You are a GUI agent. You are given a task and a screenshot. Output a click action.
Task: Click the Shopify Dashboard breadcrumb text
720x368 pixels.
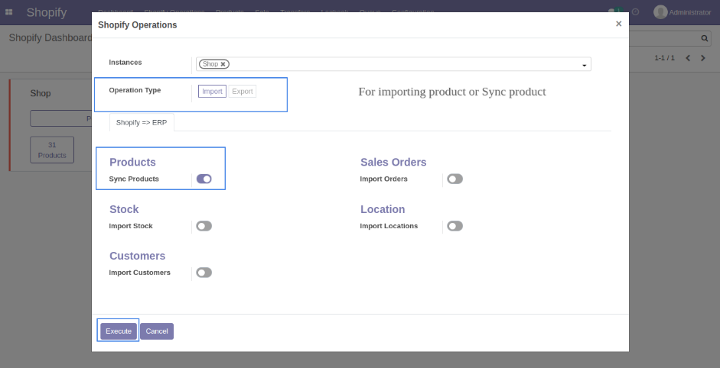51,38
